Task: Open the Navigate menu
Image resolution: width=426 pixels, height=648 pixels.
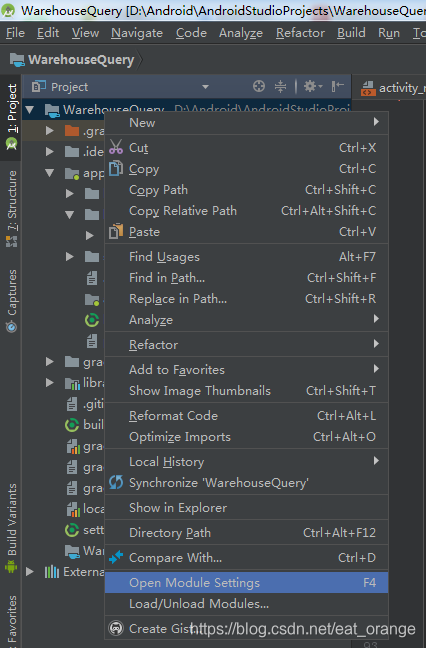Action: pos(137,33)
